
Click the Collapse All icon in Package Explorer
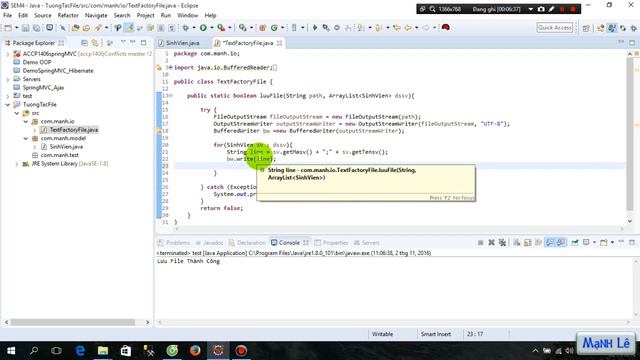pos(84,43)
